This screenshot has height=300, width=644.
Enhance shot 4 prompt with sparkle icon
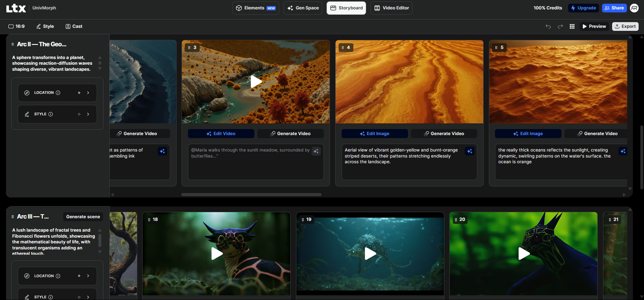pyautogui.click(x=469, y=151)
